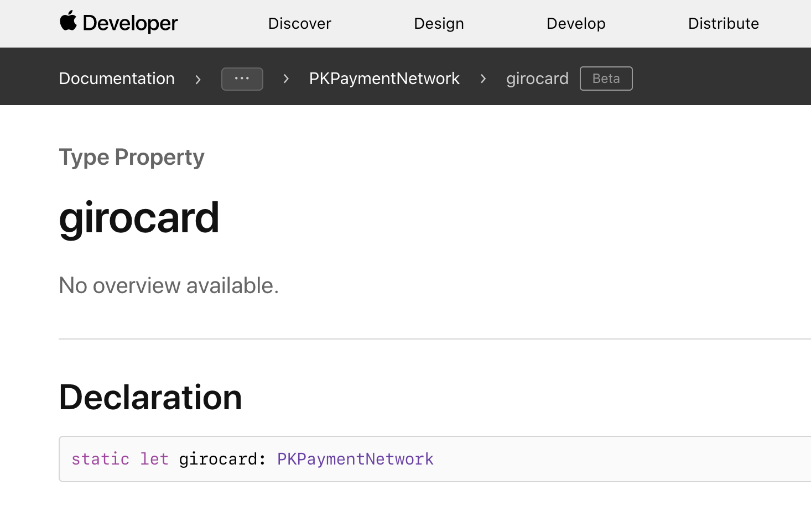This screenshot has height=532, width=811.
Task: Click the Apple logo icon
Action: pyautogui.click(x=68, y=22)
